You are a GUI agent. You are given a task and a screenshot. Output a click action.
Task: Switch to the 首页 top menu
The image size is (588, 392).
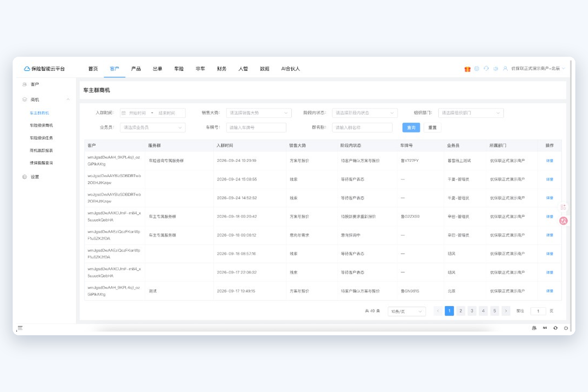click(93, 69)
